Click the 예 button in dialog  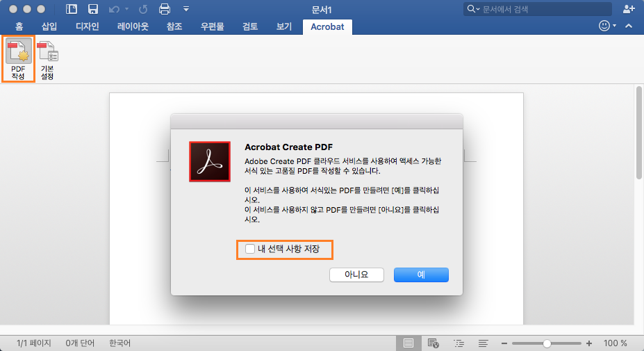pos(421,275)
